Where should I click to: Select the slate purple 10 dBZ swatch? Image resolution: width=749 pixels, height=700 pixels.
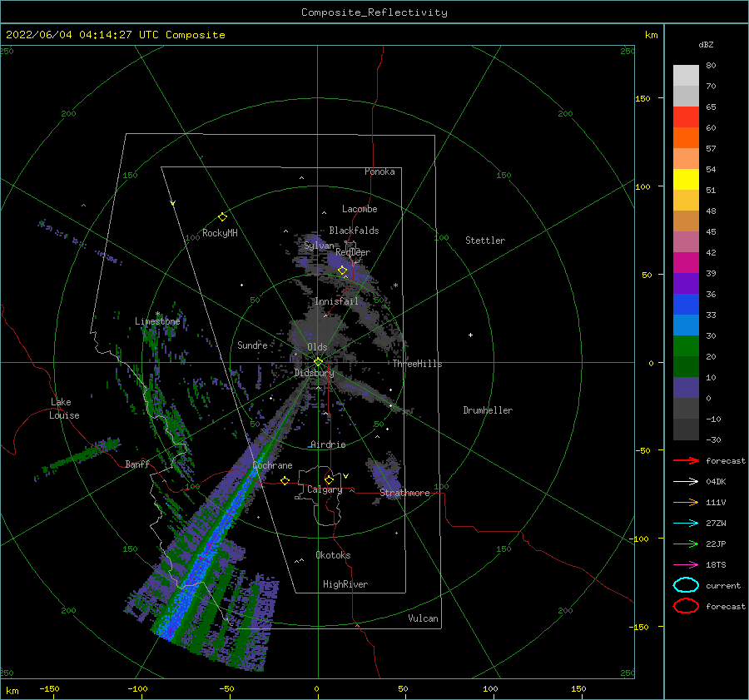tap(686, 388)
